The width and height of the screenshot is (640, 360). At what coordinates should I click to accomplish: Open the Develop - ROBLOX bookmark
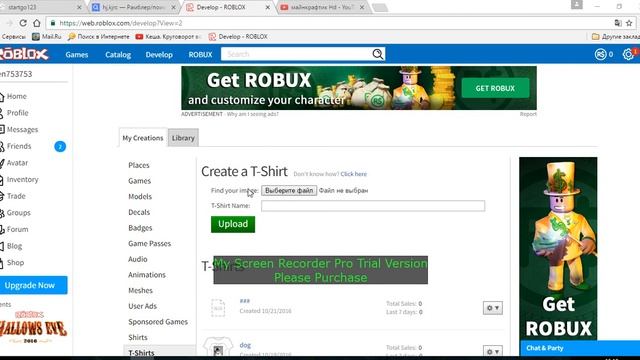tap(238, 37)
